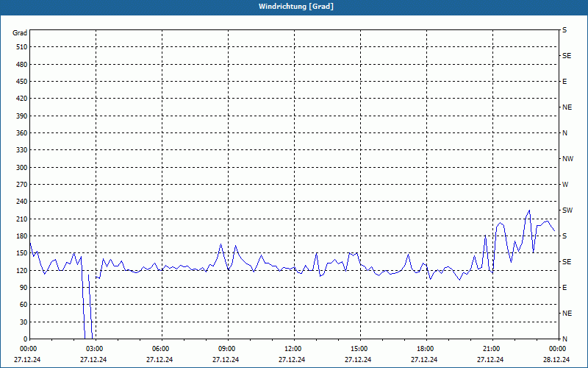Select the SW compass label
This screenshot has width=588, height=368.
coord(567,210)
